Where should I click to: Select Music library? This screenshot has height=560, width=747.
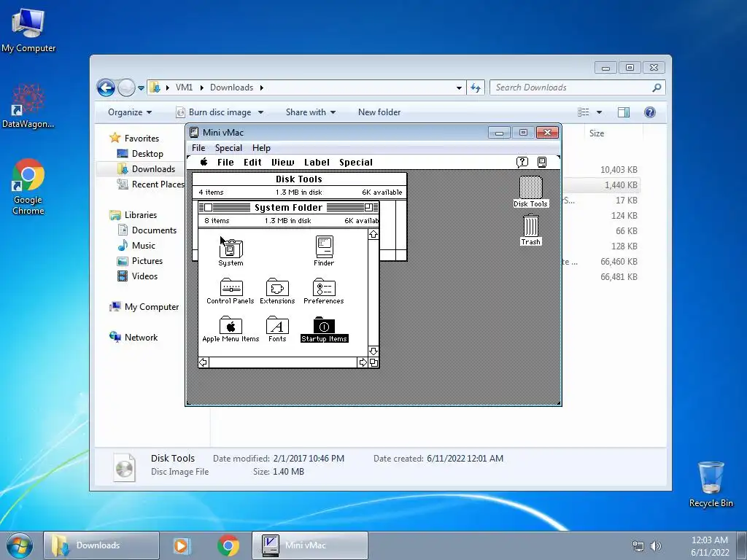143,246
